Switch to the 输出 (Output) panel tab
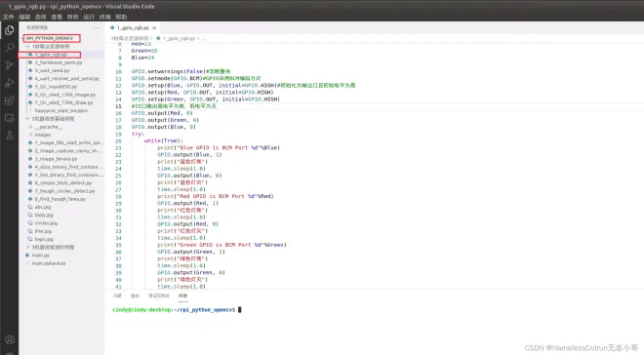This screenshot has height=355, width=644. (x=135, y=296)
